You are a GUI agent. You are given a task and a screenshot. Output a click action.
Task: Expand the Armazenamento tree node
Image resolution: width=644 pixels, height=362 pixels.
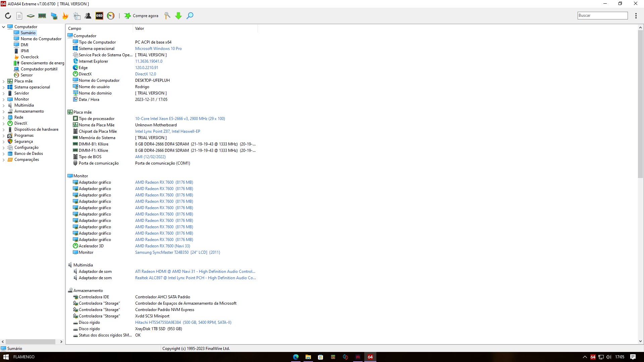[x=3, y=111]
